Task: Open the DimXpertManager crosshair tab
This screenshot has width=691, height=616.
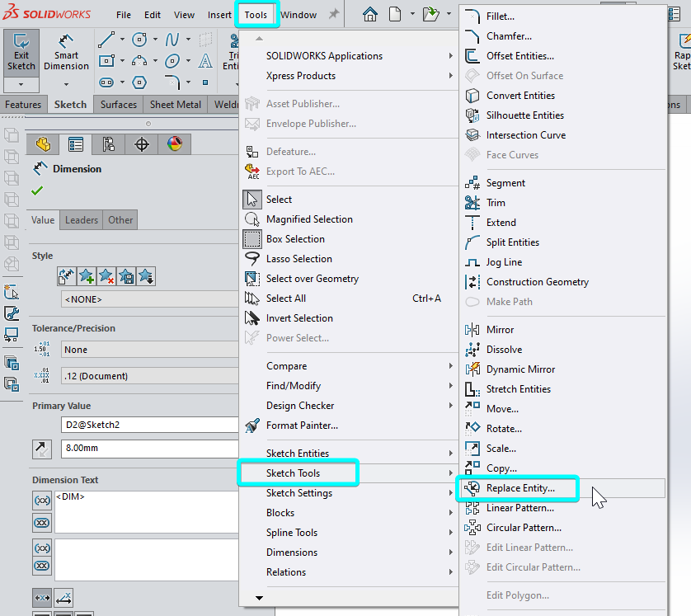Action: 142,144
